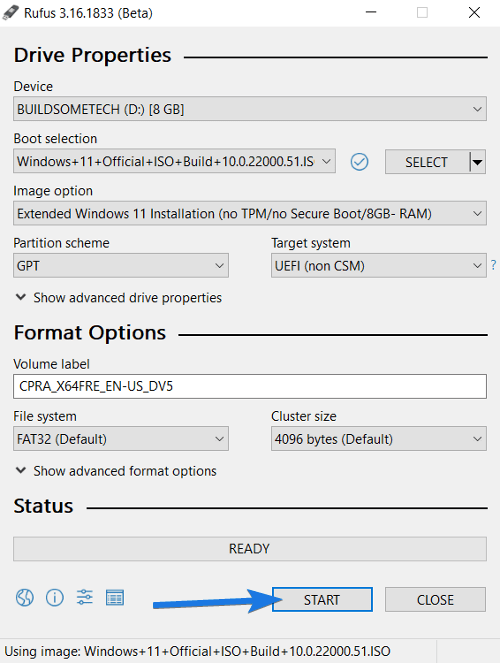The width and height of the screenshot is (500, 663).
Task: Click the Status heading
Action: tap(43, 506)
